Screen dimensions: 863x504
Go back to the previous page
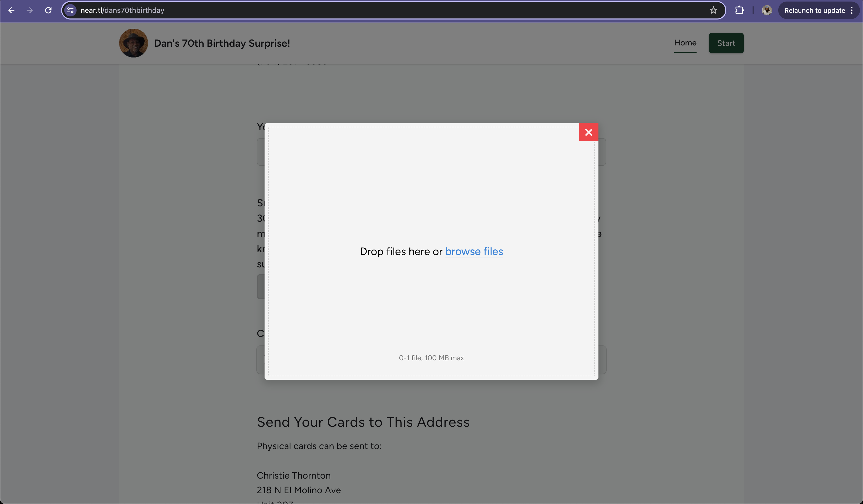coord(11,10)
